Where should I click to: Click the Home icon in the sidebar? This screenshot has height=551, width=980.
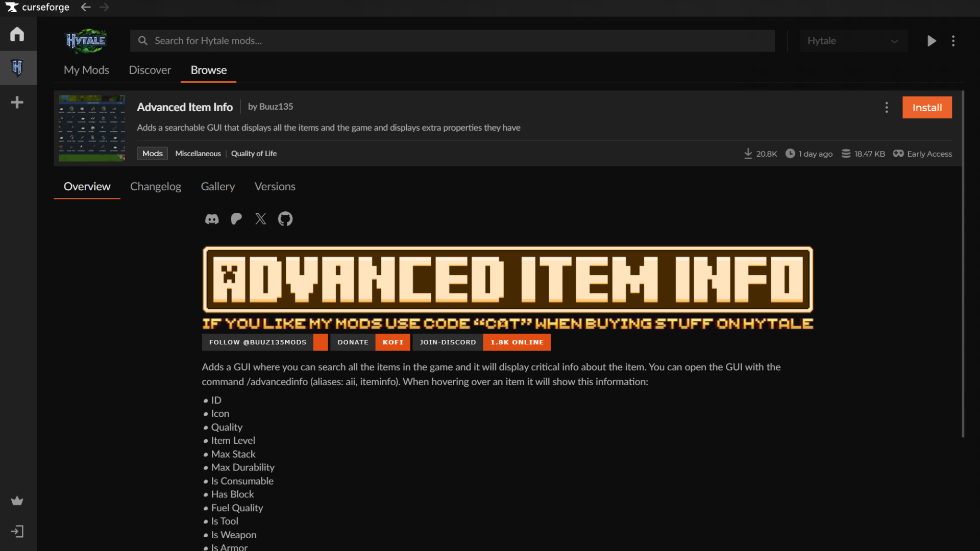point(17,34)
